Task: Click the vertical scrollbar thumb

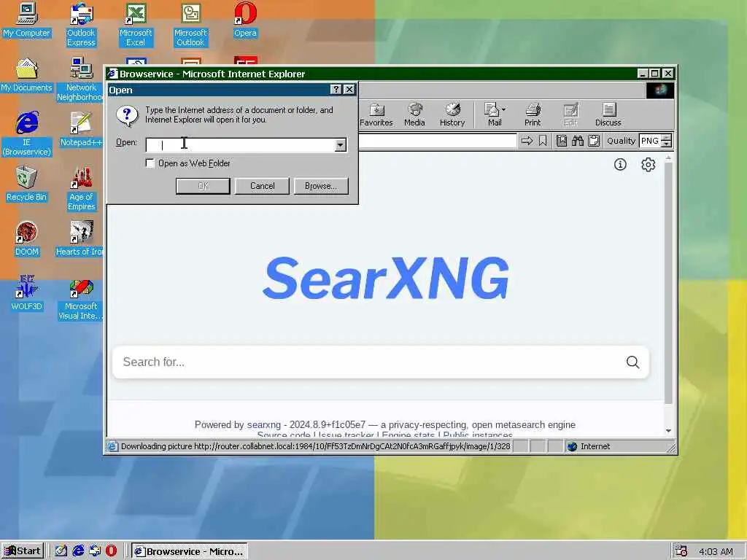Action: pyautogui.click(x=668, y=284)
